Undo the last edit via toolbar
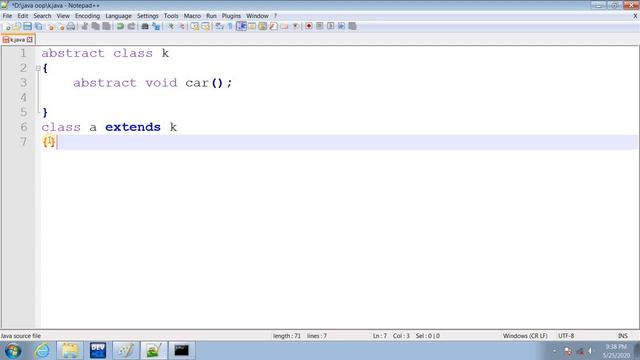The image size is (640, 360). click(x=120, y=27)
